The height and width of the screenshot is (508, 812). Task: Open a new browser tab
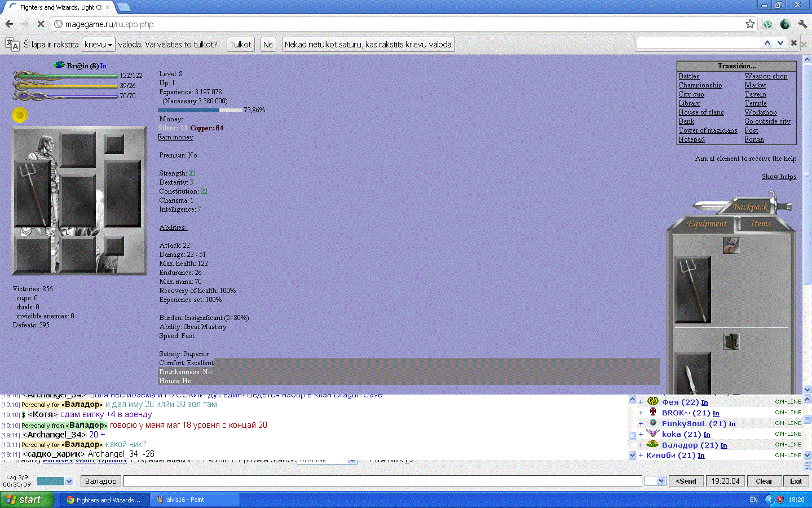coord(124,7)
